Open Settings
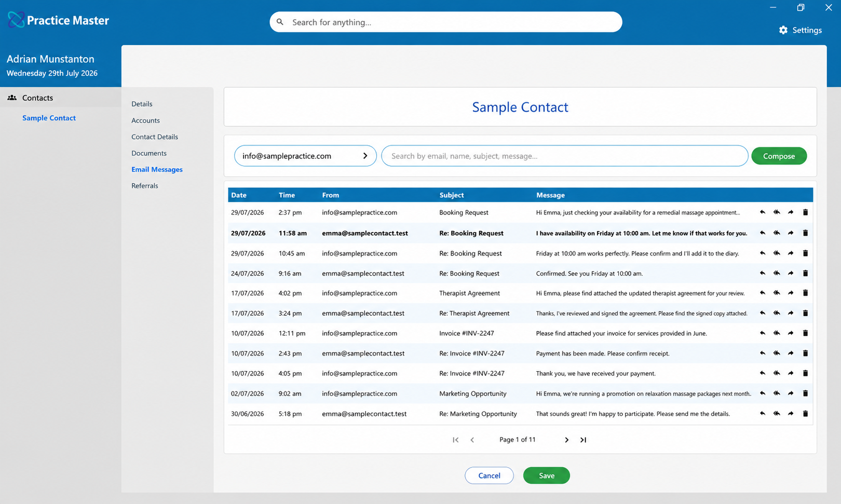The image size is (841, 504). [801, 30]
